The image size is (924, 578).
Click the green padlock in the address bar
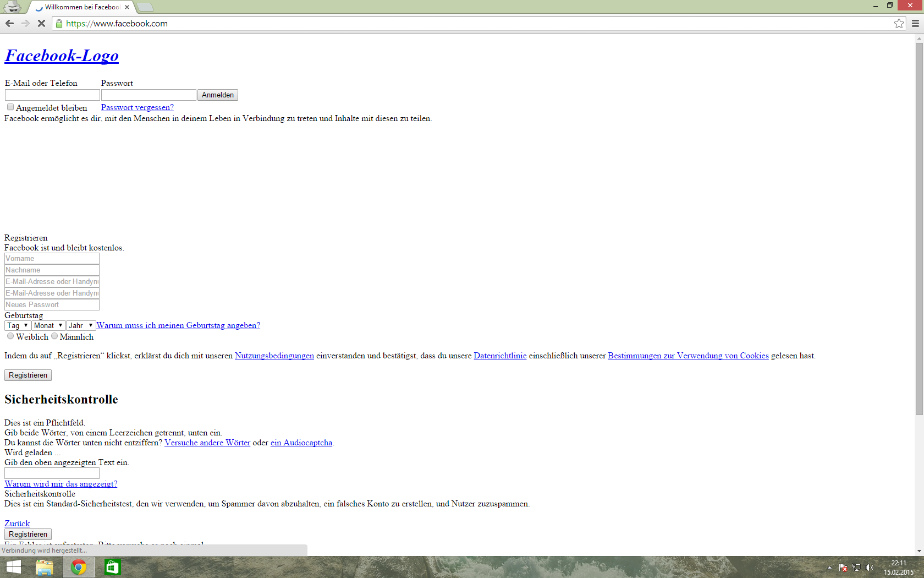click(59, 23)
